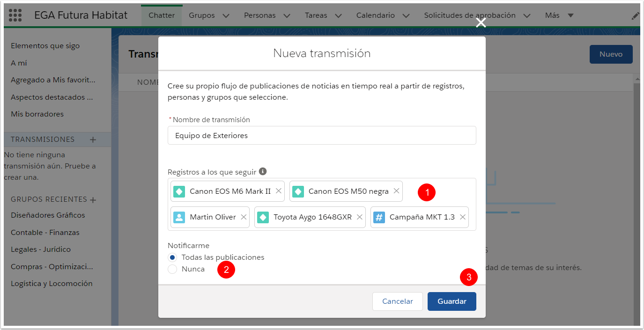The height and width of the screenshot is (330, 644).
Task: Click the Martin Oliver person icon
Action: coord(179,217)
